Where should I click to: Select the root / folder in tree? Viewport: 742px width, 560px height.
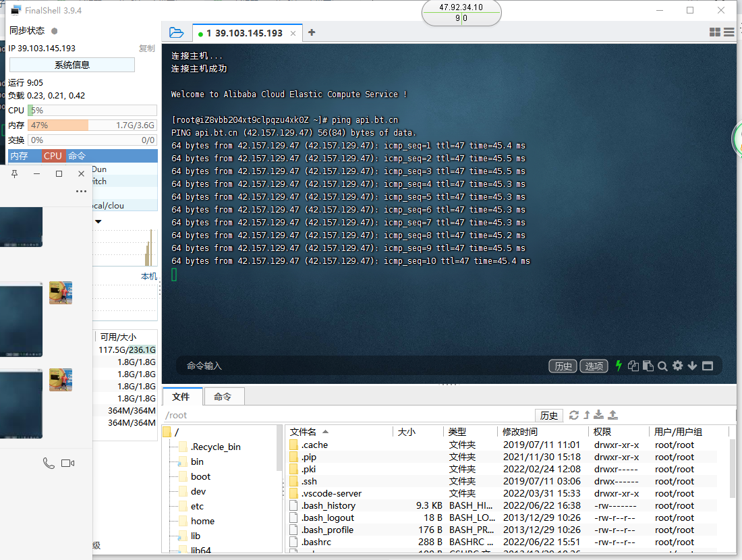171,432
